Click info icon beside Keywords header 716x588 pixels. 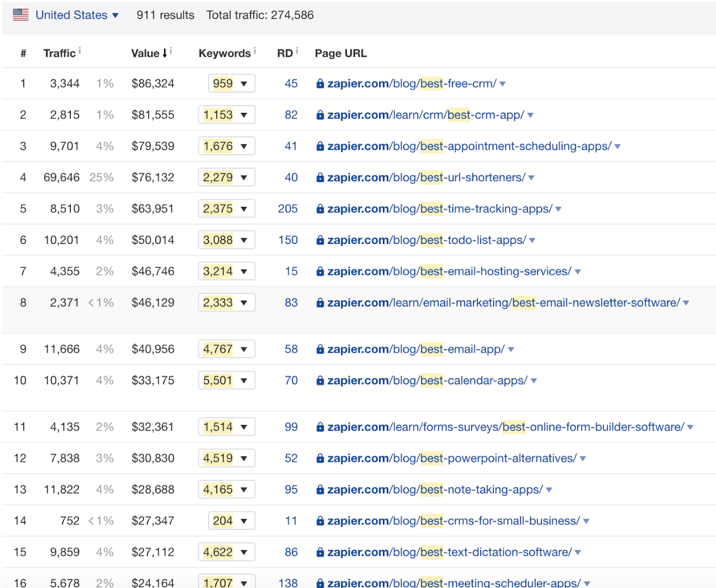click(255, 51)
